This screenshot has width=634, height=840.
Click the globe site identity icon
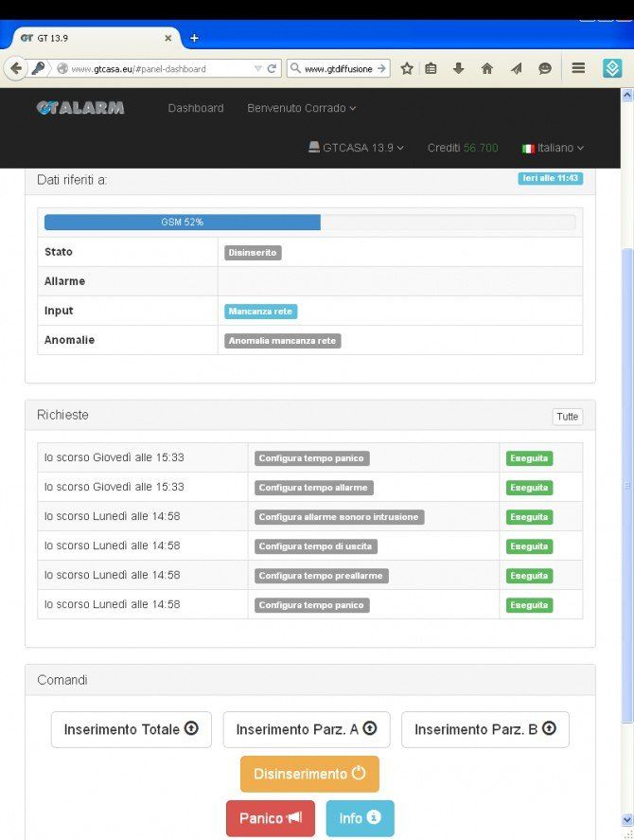62,68
